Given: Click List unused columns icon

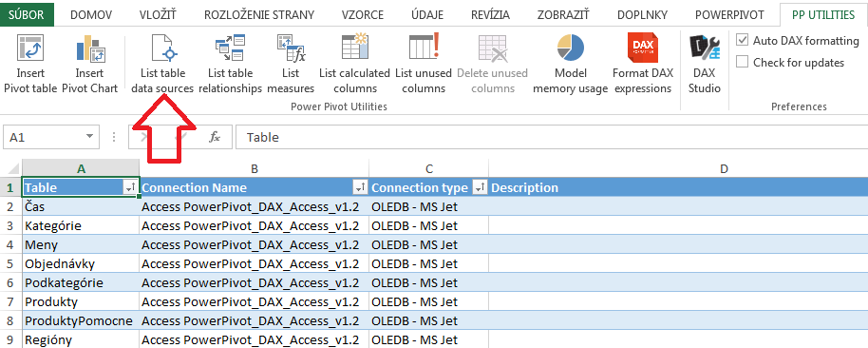Looking at the screenshot, I should pyautogui.click(x=425, y=47).
